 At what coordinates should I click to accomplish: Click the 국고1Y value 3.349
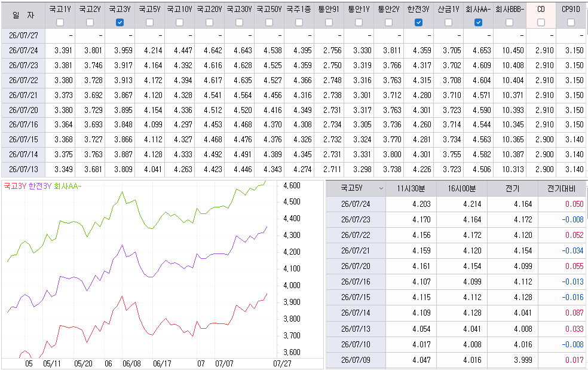(63, 169)
